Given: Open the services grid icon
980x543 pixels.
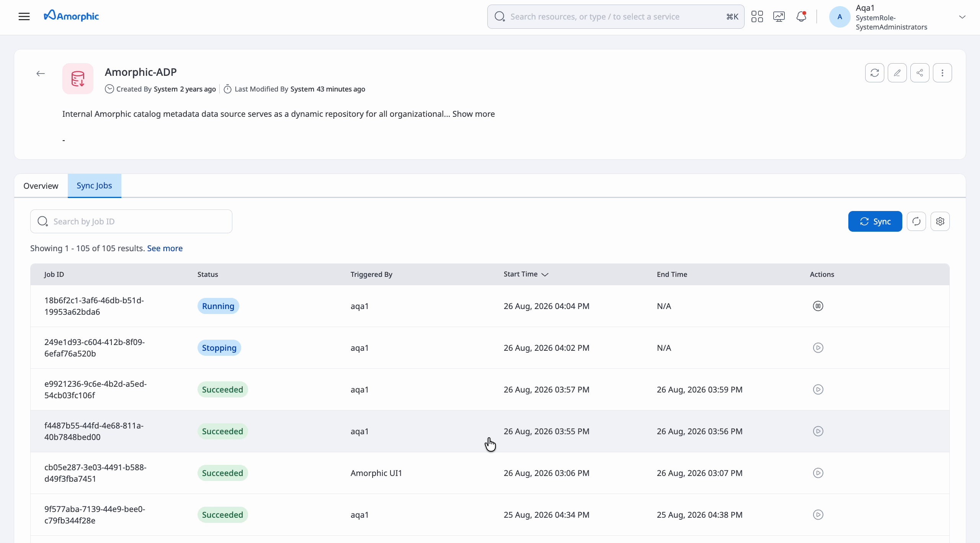Looking at the screenshot, I should (757, 16).
